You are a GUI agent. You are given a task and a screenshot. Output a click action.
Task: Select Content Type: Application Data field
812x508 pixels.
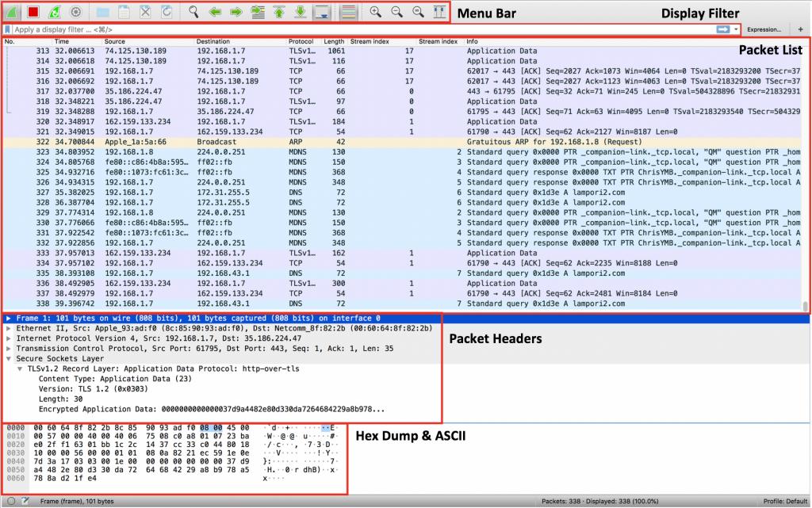115,379
